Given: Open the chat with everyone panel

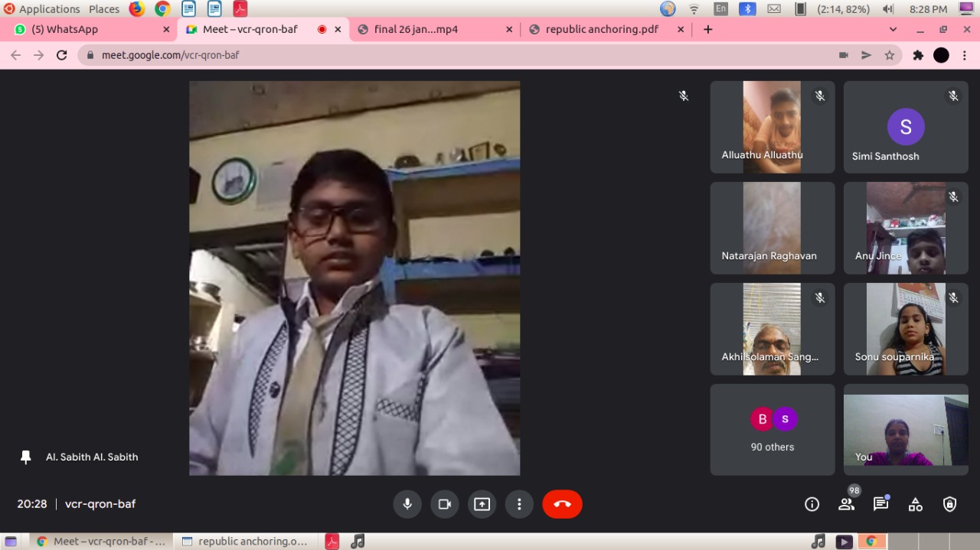Looking at the screenshot, I should pyautogui.click(x=880, y=504).
